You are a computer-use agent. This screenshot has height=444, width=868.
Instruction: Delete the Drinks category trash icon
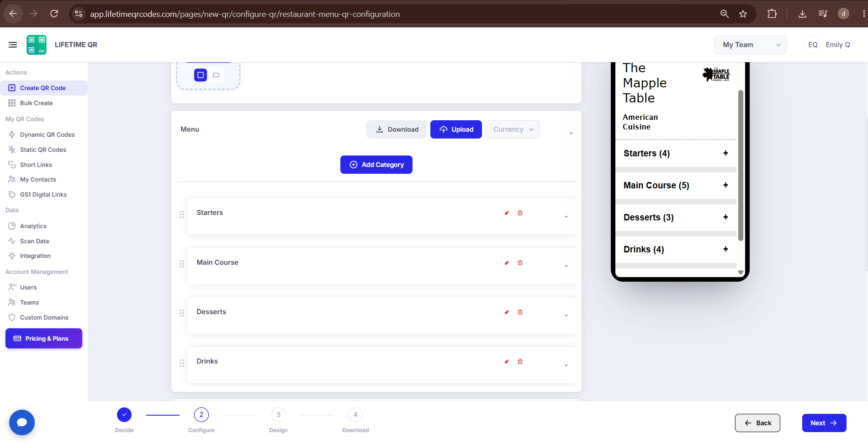point(520,362)
